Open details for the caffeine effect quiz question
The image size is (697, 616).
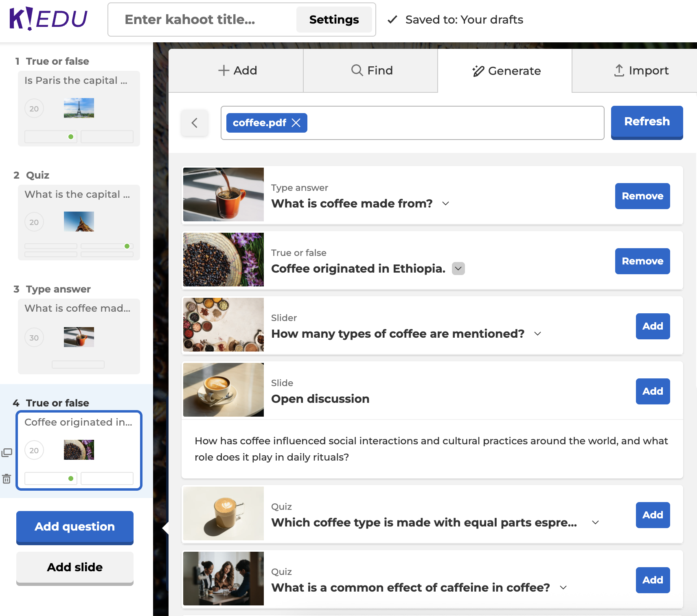click(x=563, y=588)
